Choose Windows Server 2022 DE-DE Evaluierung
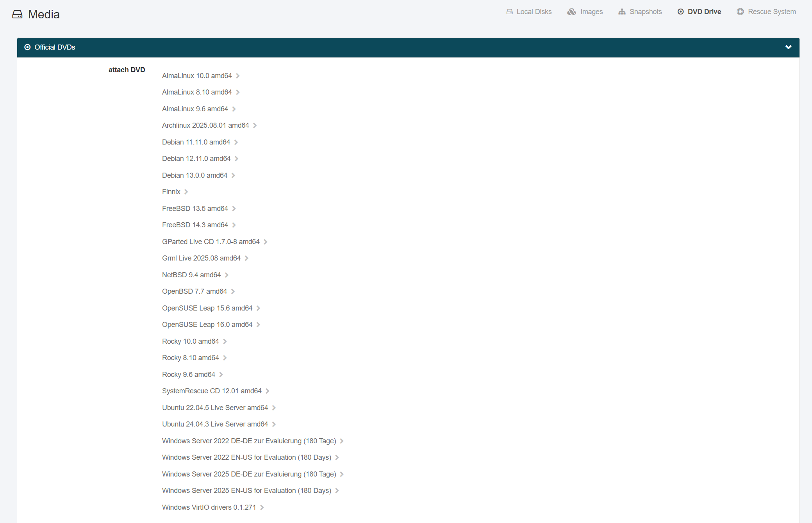812x523 pixels. pos(253,441)
